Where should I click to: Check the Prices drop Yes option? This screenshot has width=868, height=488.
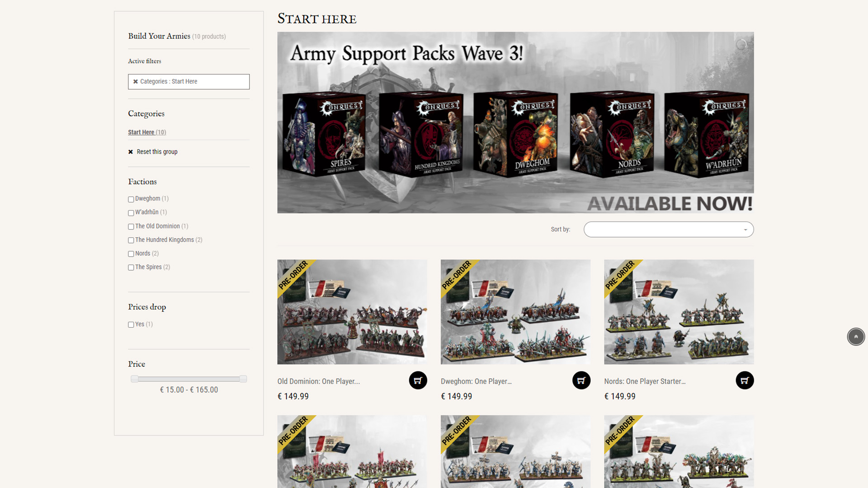131,325
